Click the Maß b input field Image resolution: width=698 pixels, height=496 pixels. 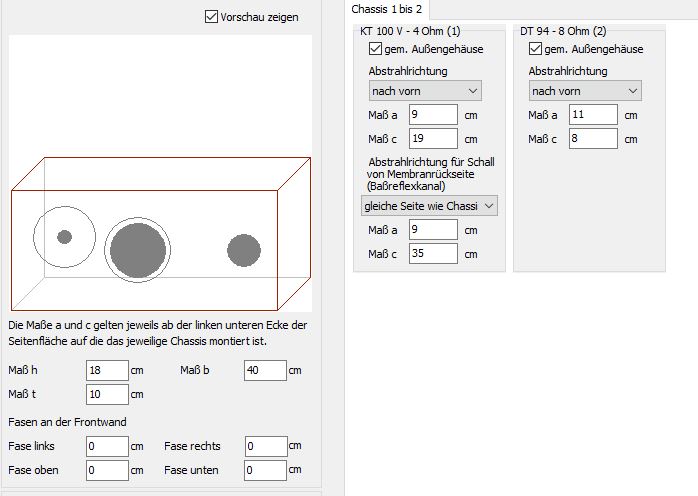coord(265,370)
